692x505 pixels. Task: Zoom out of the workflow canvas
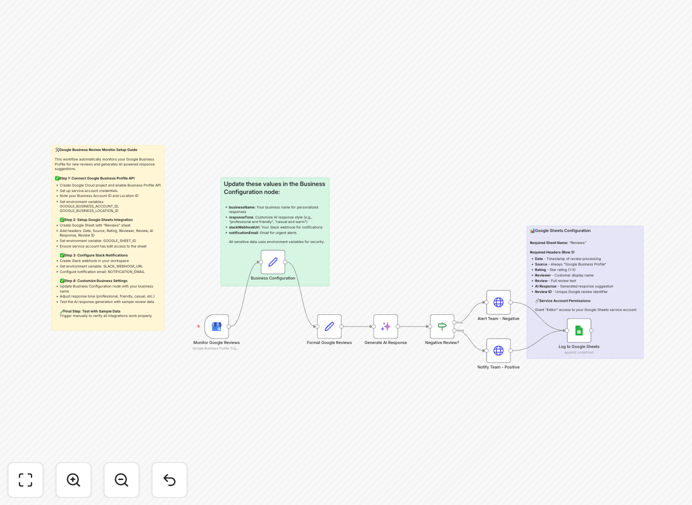(x=121, y=480)
